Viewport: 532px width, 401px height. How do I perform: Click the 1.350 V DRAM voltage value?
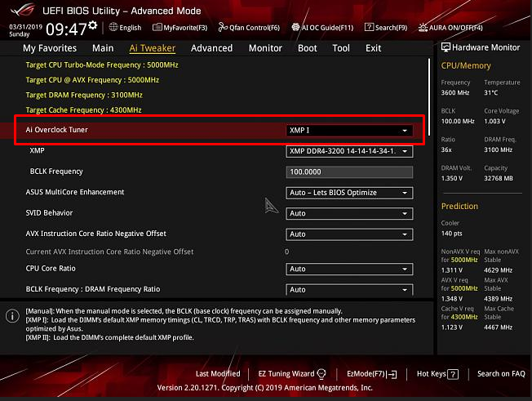click(451, 178)
